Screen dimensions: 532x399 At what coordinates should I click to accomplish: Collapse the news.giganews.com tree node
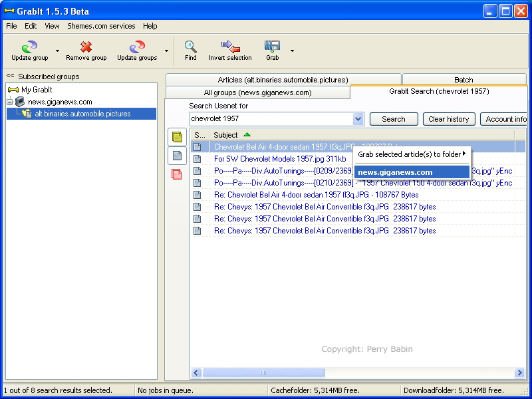(10, 102)
